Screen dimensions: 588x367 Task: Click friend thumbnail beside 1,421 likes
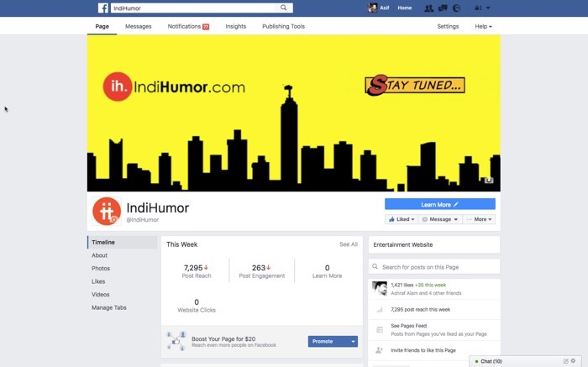point(380,289)
